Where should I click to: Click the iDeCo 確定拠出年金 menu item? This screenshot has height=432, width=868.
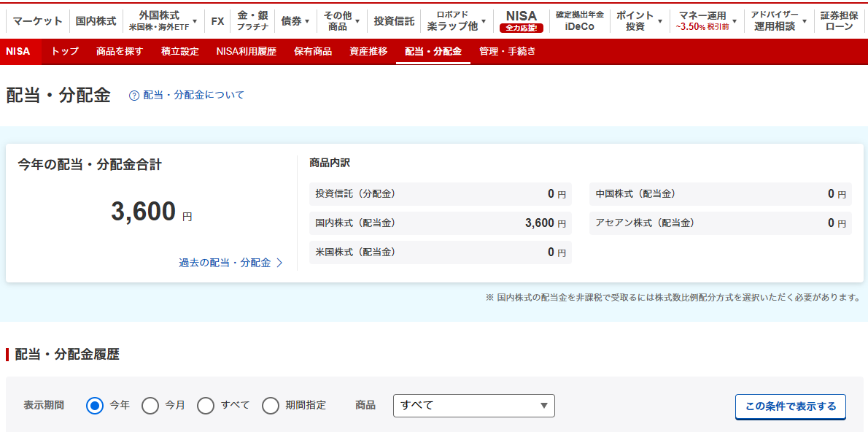(579, 21)
